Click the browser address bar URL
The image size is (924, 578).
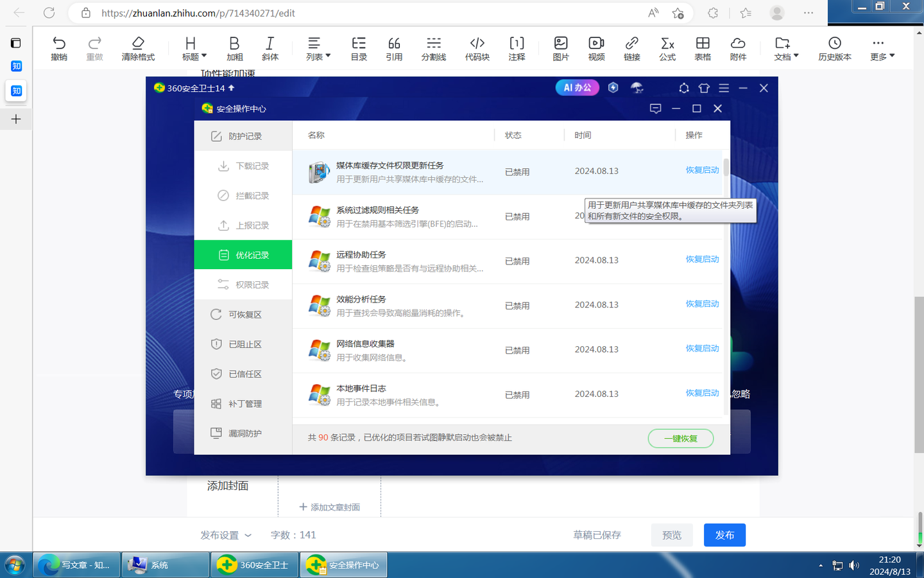[x=198, y=13]
